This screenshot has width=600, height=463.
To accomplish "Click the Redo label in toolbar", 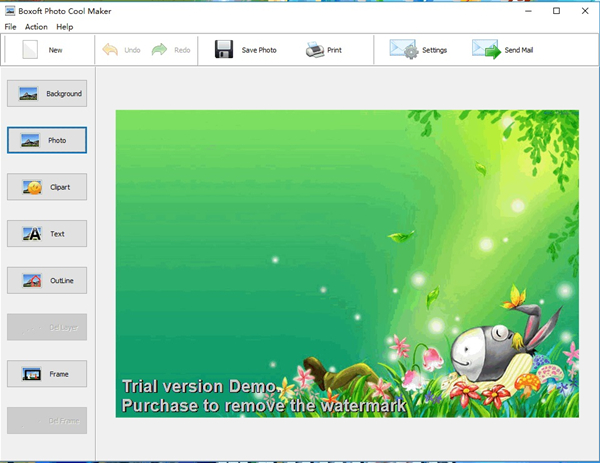I will [182, 50].
